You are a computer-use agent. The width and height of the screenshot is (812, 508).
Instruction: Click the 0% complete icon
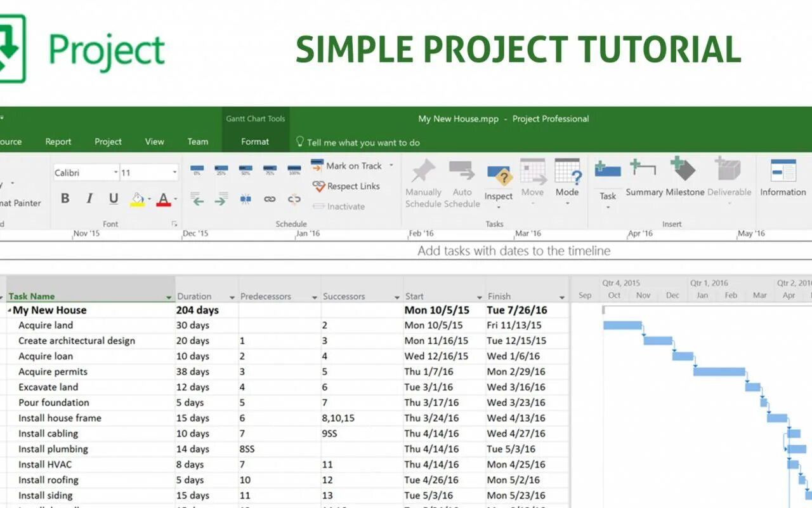tap(197, 170)
